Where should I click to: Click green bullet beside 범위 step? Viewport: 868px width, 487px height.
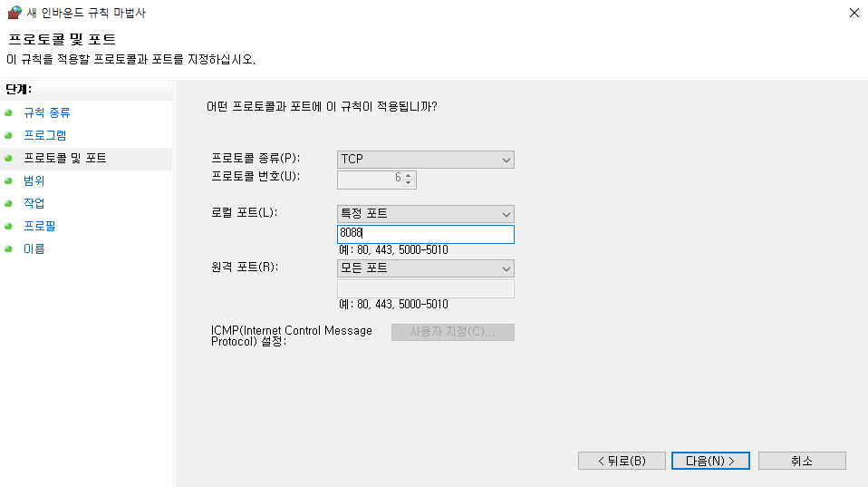pos(9,180)
